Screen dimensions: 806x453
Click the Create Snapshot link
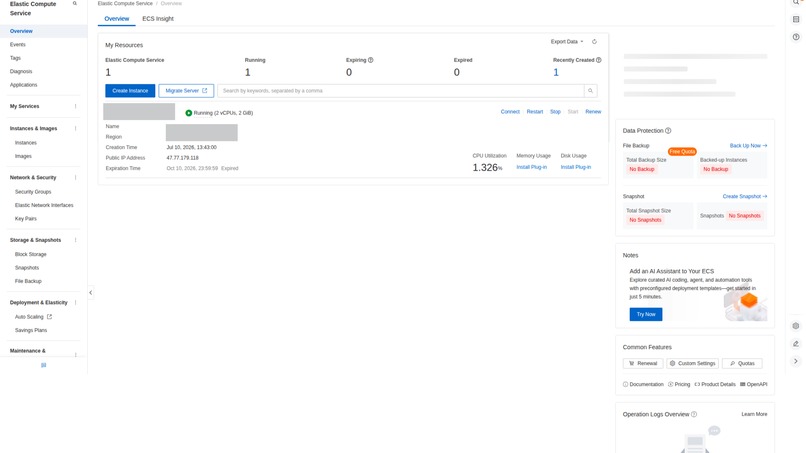(745, 196)
